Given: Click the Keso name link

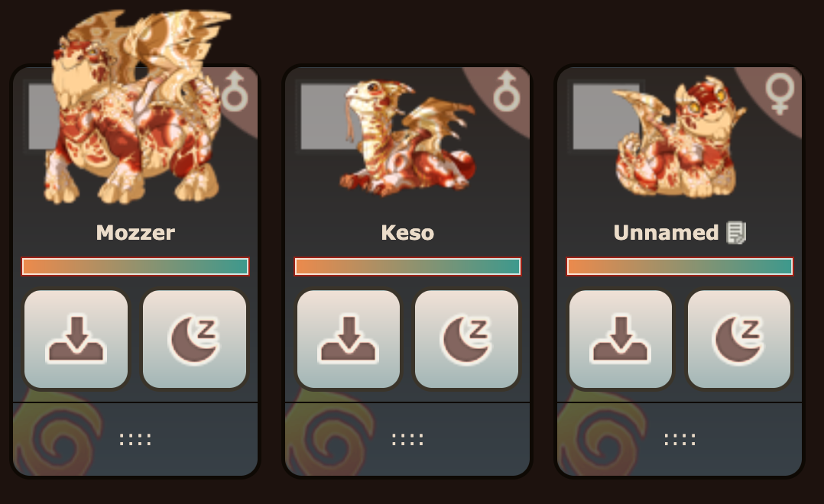Looking at the screenshot, I should click(x=408, y=233).
